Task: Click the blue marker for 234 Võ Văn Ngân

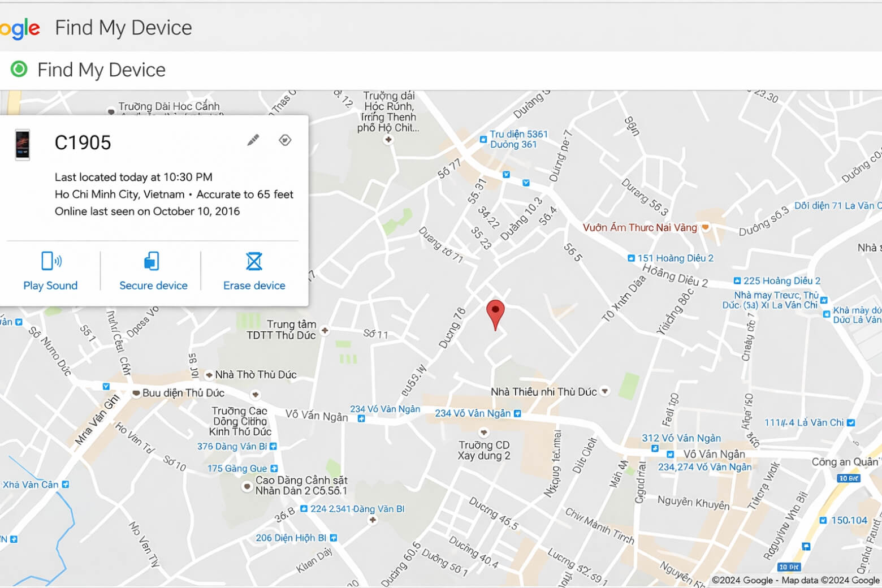Action: pos(361,418)
